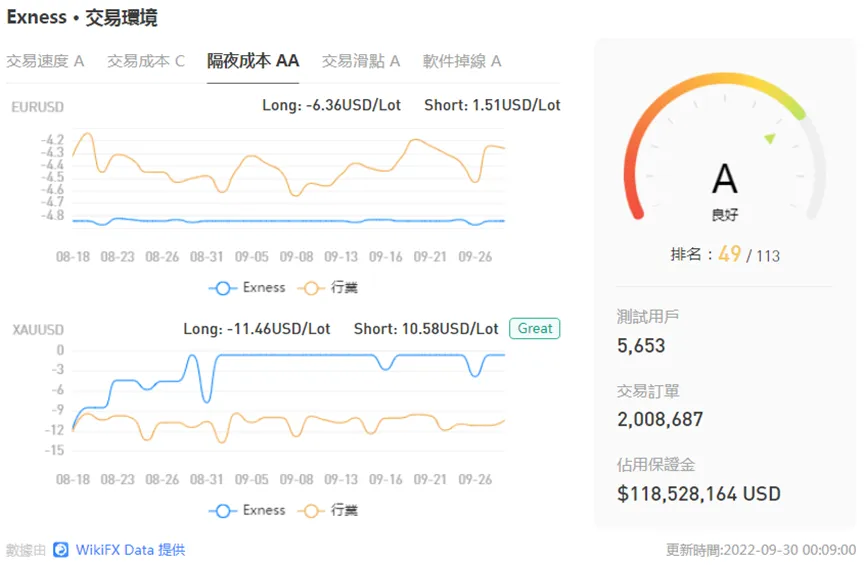Click the 交易訂單 value 2,008,687

tap(660, 419)
